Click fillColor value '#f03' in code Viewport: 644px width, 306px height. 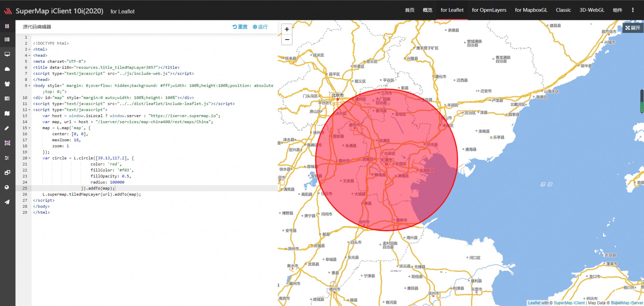coord(125,170)
